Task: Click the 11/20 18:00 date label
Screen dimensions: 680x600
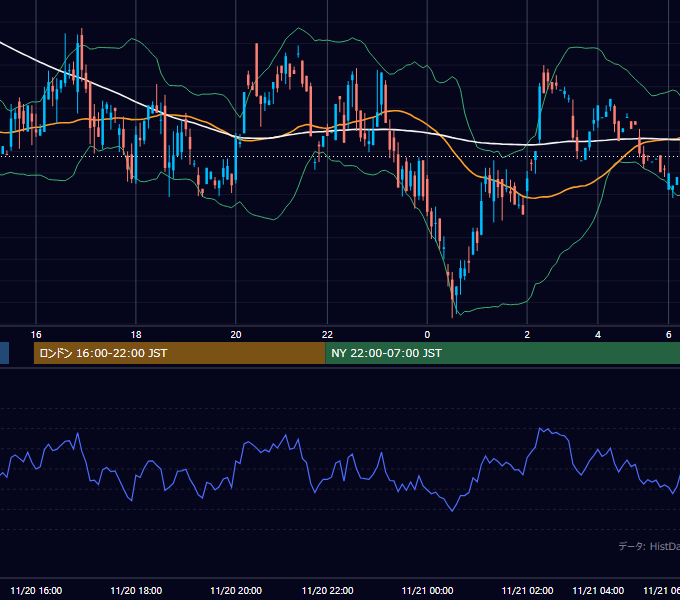Action: 136,590
